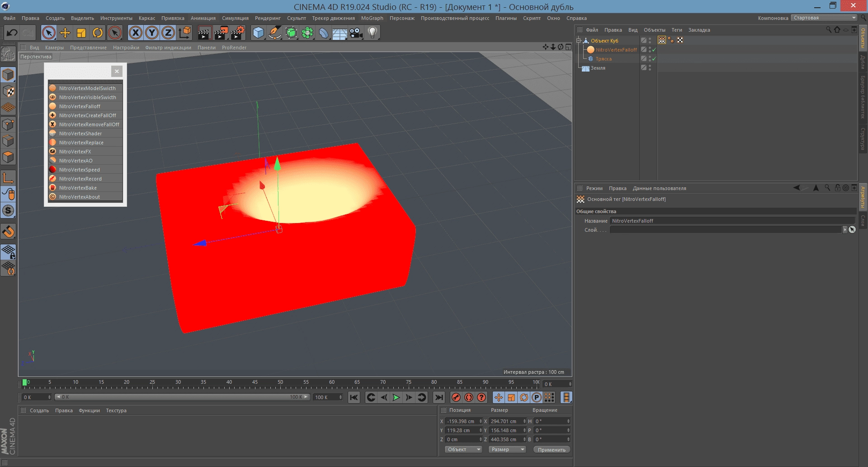Image resolution: width=868 pixels, height=467 pixels.
Task: Click the Данные пользователя menu
Action: coord(659,188)
